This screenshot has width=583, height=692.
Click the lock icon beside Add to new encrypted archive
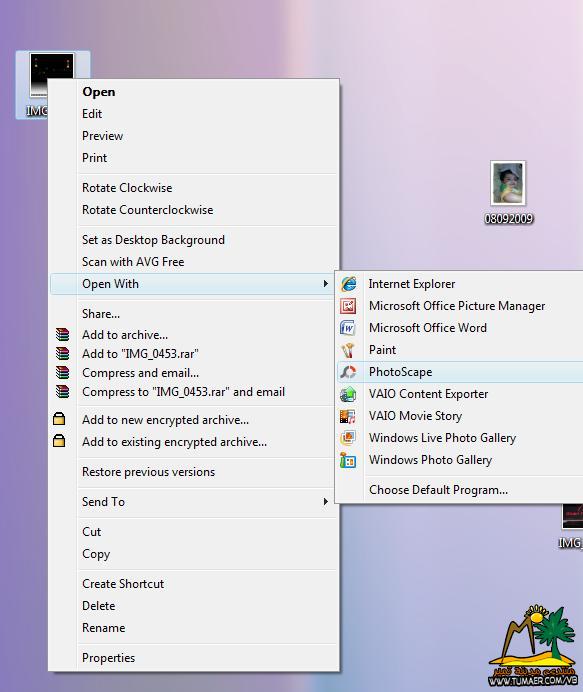coord(59,419)
